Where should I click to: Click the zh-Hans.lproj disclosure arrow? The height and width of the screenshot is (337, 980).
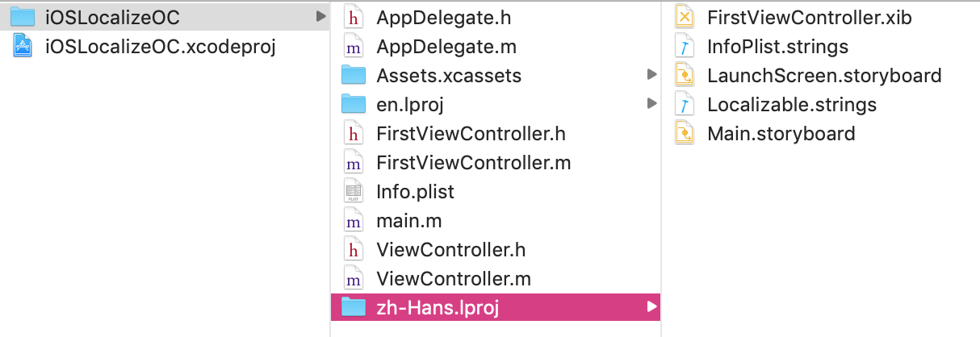click(651, 307)
